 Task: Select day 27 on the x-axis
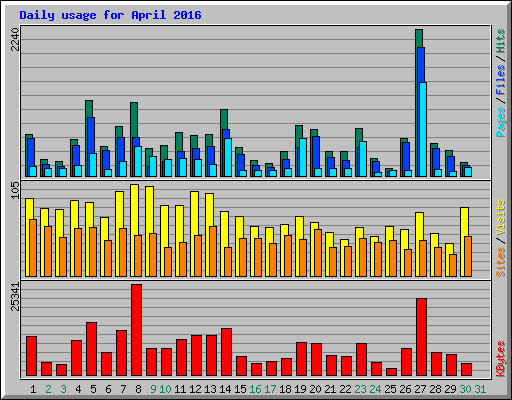(x=420, y=389)
